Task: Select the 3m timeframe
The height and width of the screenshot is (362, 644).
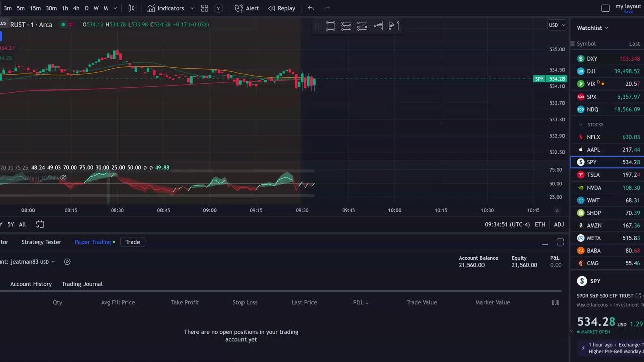Action: coord(8,8)
